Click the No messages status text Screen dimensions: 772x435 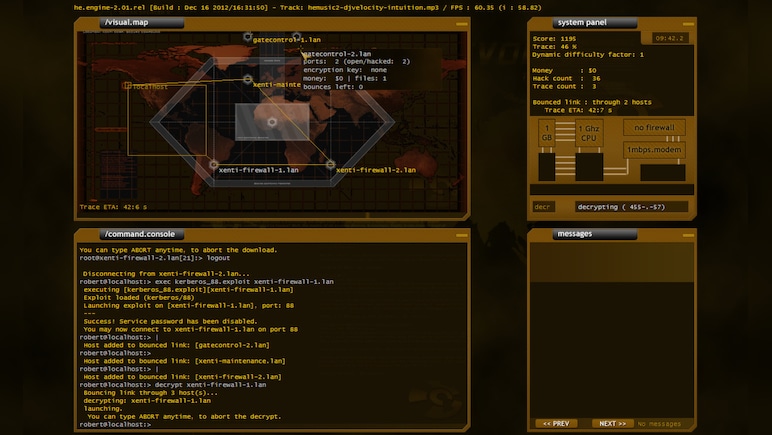[659, 424]
